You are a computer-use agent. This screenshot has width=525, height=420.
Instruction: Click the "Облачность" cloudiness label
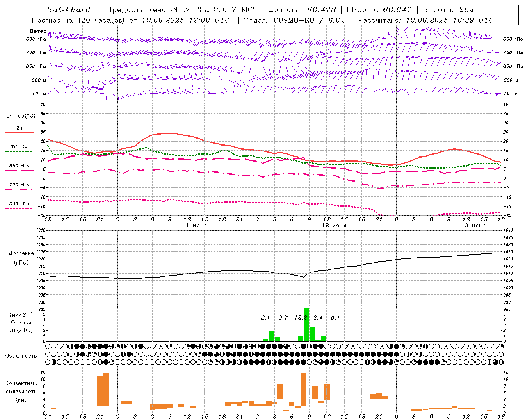pyautogui.click(x=21, y=356)
